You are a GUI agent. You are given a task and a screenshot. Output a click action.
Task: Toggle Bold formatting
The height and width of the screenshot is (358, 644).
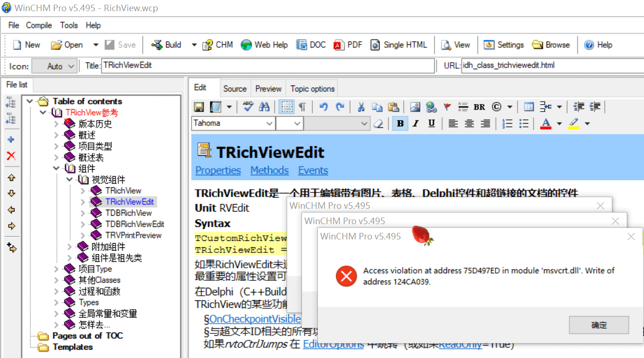coord(400,123)
